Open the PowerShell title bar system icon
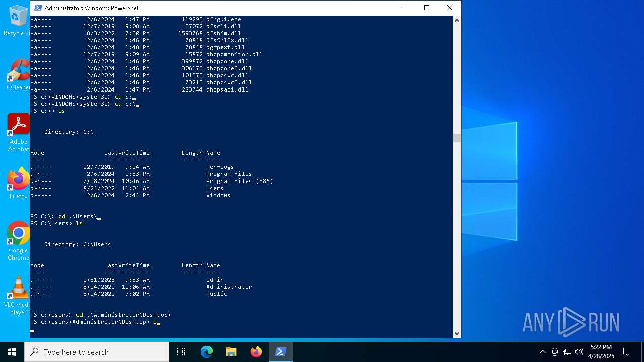 [x=38, y=8]
